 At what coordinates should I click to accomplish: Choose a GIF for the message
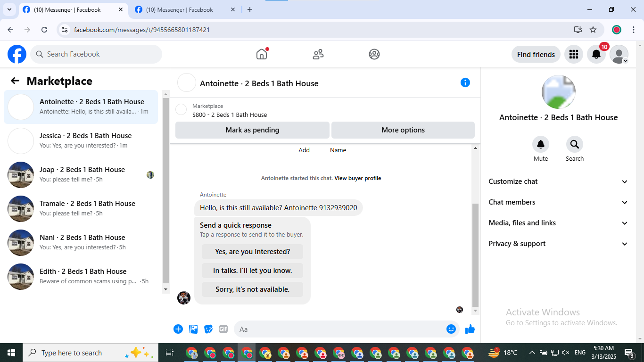coord(223,329)
